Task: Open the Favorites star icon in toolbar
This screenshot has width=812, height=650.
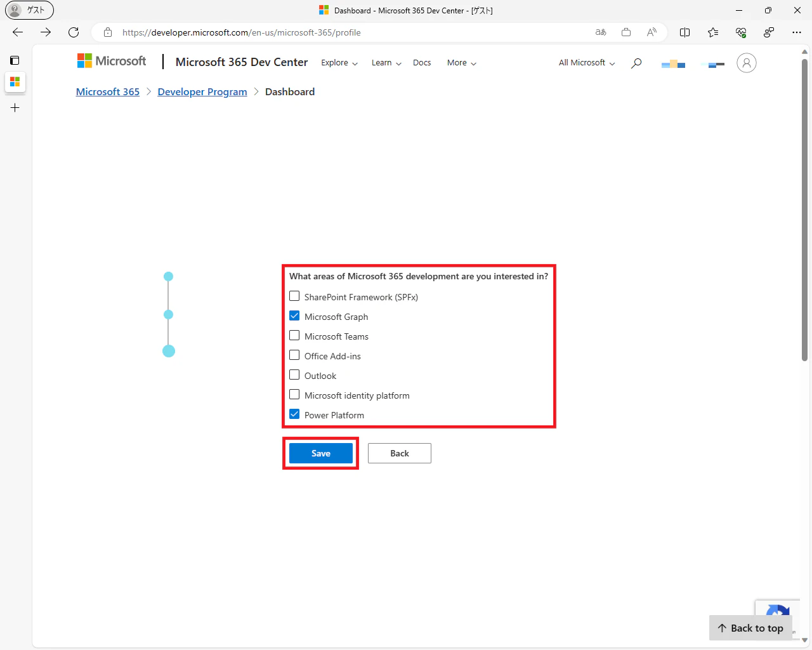Action: click(x=713, y=32)
